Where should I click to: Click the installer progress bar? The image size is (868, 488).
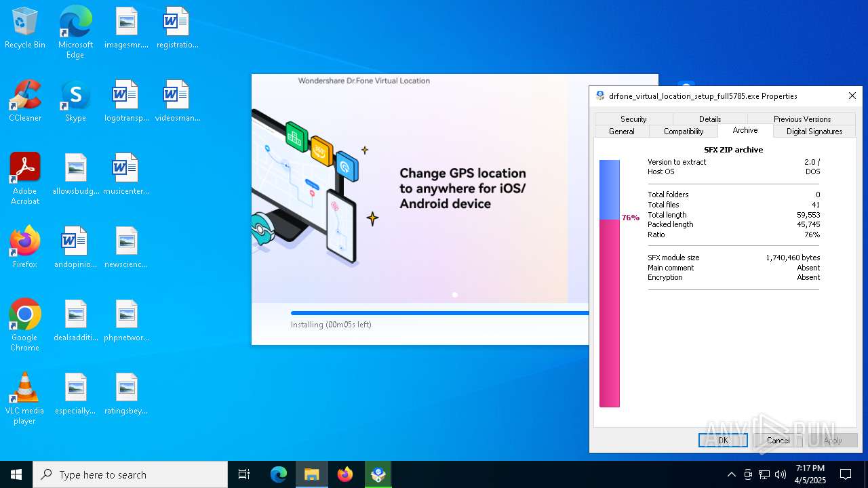[x=439, y=312]
